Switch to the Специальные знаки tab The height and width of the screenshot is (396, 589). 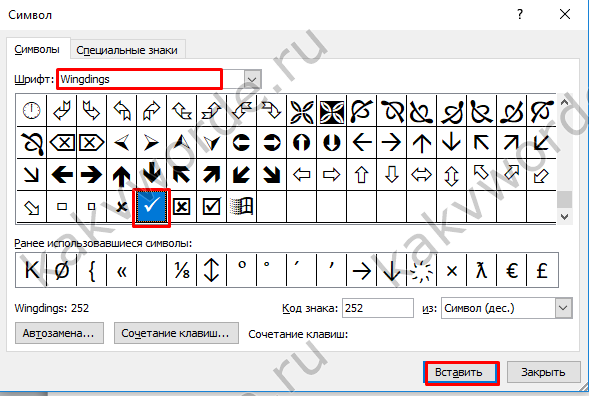click(x=127, y=50)
